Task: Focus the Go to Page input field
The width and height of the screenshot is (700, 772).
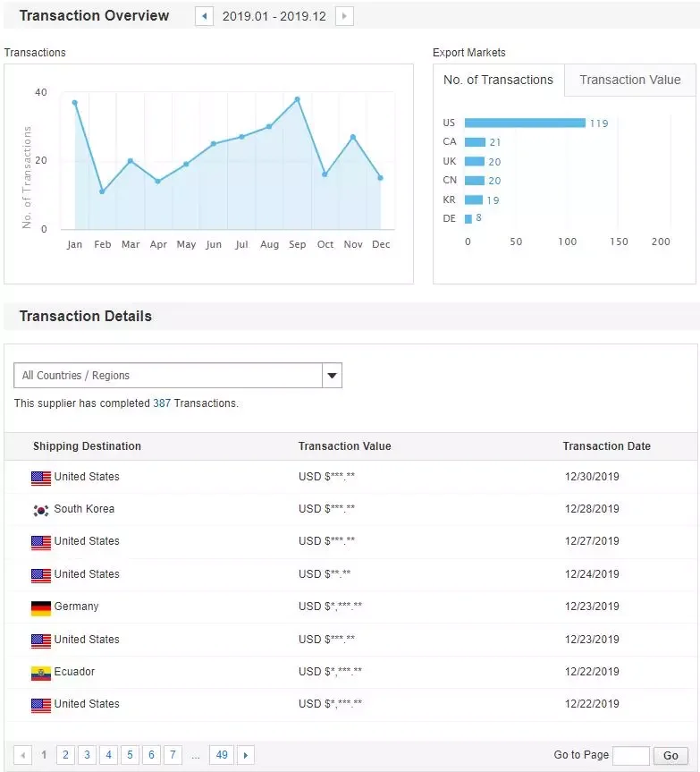Action: tap(630, 755)
